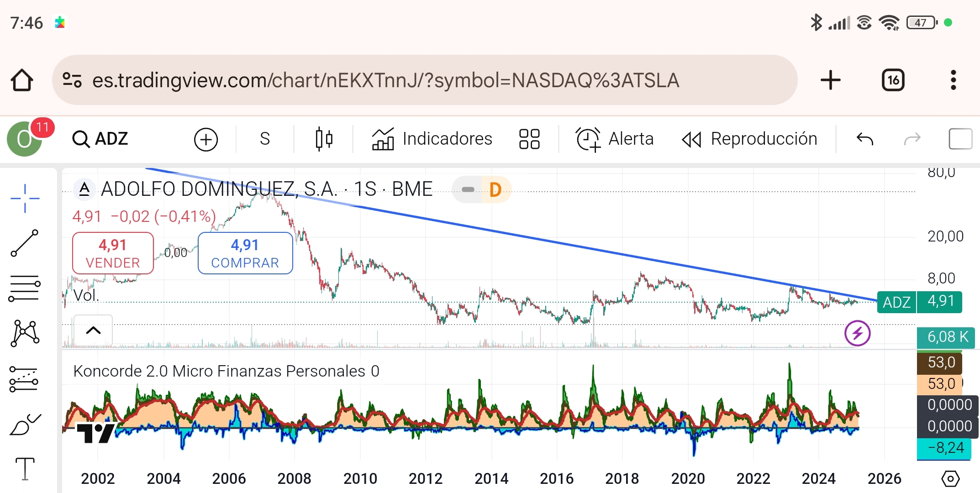Open layout selection square icon
This screenshot has height=493, width=980.
point(960,139)
